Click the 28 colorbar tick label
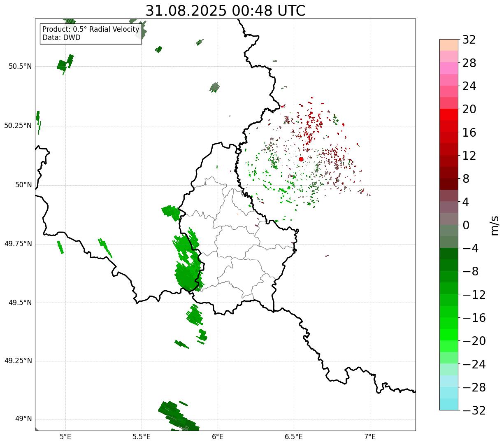The width and height of the screenshot is (504, 445). click(469, 63)
